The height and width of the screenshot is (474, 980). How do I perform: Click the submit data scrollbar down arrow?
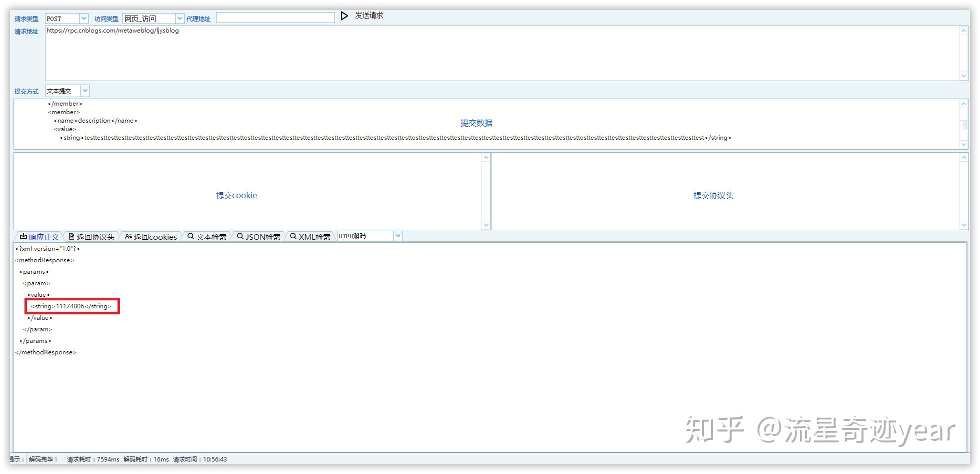point(963,145)
